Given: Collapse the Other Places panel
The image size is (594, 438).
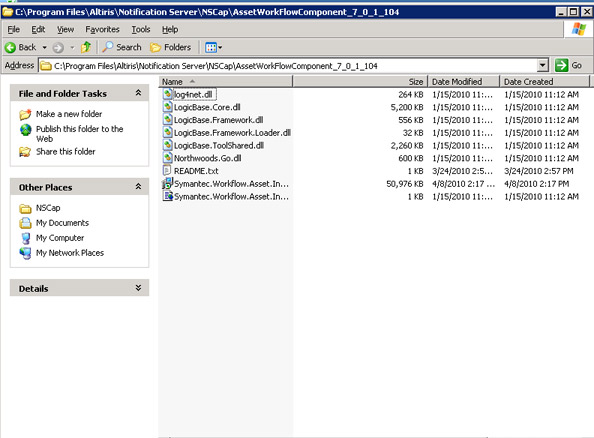Looking at the screenshot, I should pyautogui.click(x=138, y=187).
